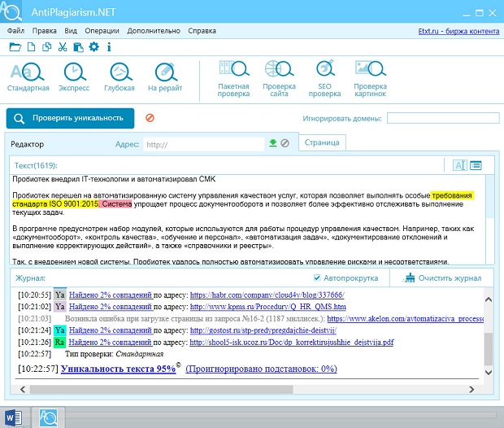Open the Вид menu
504x428 pixels.
tap(71, 31)
